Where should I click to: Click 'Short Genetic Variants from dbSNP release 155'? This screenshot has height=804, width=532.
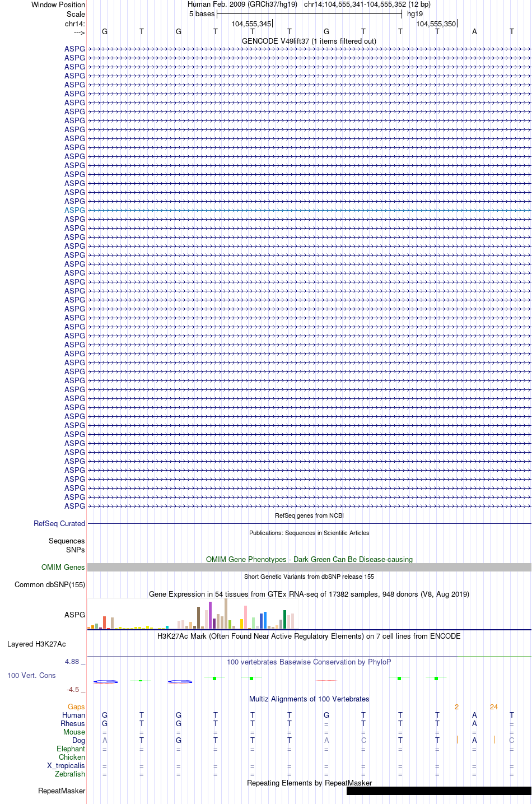pos(309,577)
